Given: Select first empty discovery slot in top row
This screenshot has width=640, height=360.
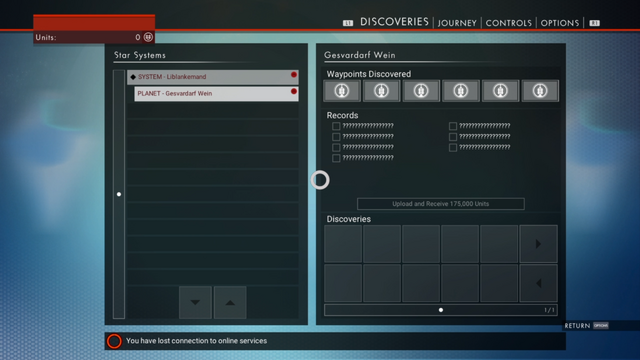Looking at the screenshot, I should tap(343, 244).
